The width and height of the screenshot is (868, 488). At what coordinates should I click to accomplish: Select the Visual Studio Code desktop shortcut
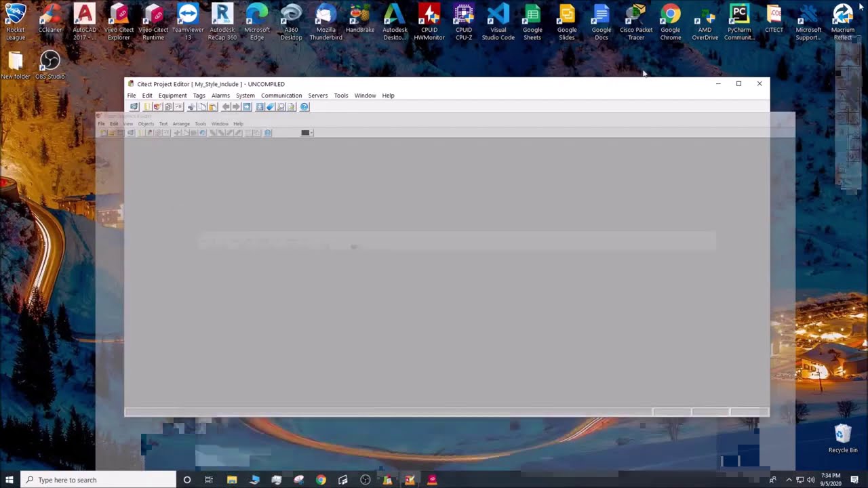[498, 22]
